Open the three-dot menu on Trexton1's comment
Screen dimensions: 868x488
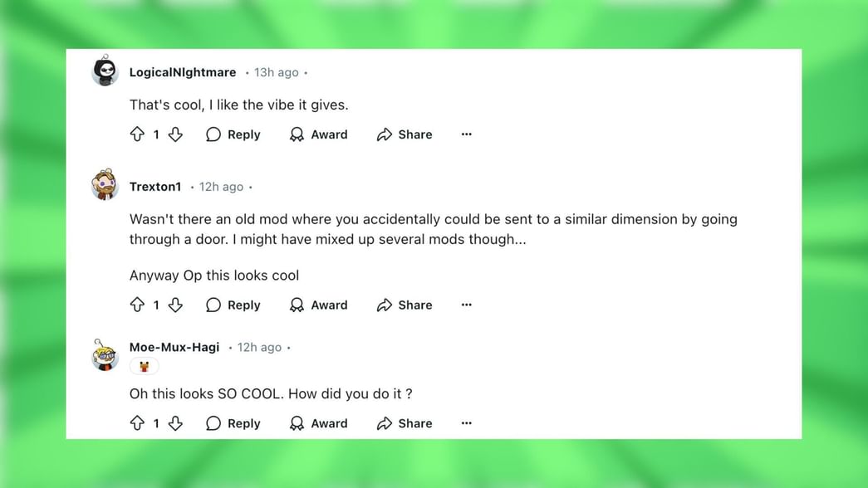point(466,305)
